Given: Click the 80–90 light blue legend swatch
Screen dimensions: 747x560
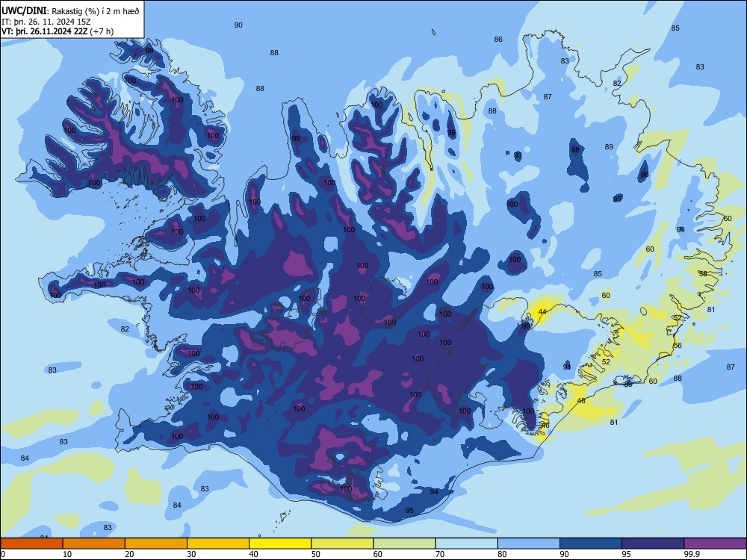Looking at the screenshot, I should pyautogui.click(x=529, y=544).
